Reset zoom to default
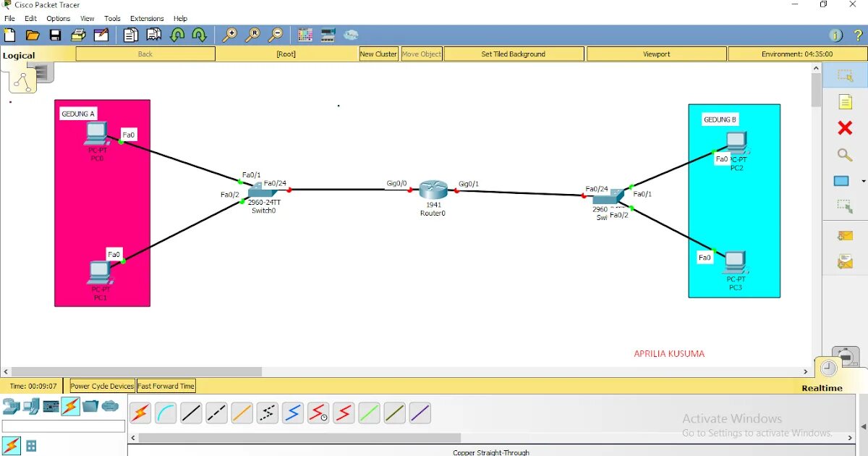Viewport: 868px width, 456px height. point(252,35)
